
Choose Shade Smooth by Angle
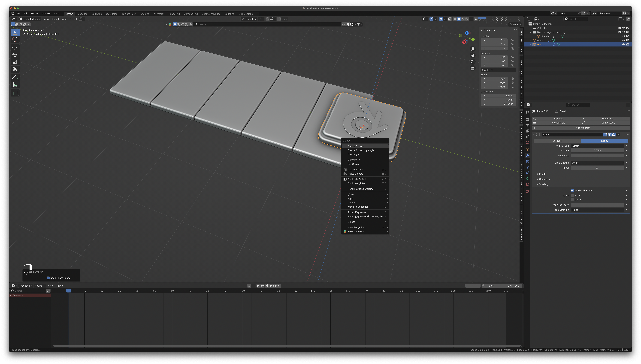[x=365, y=150]
